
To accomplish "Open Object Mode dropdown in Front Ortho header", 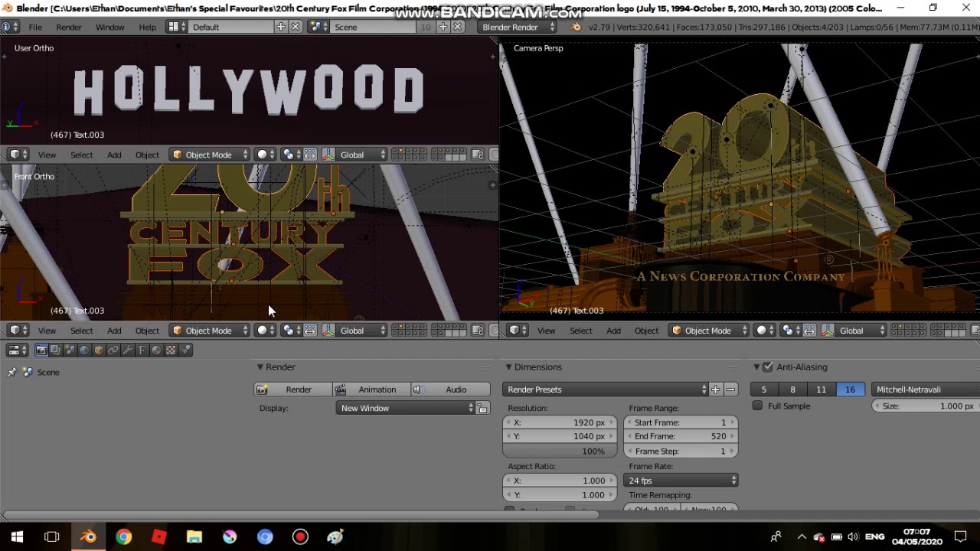I will coord(210,331).
